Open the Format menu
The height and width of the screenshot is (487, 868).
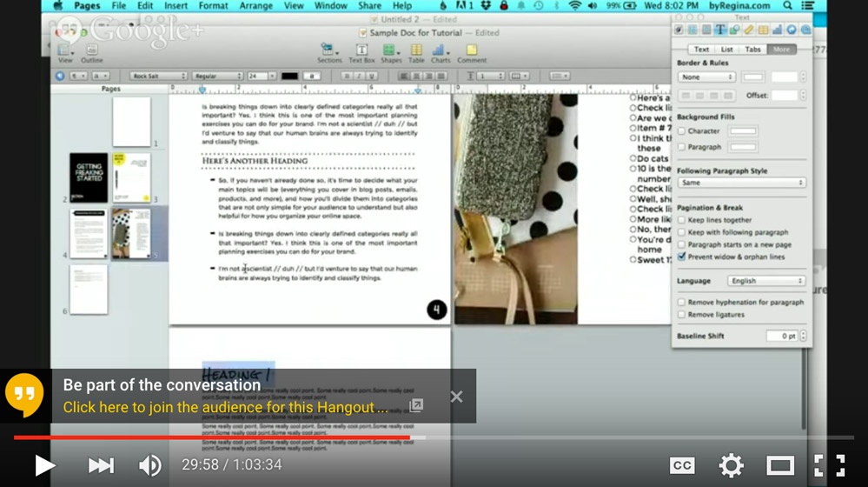[213, 5]
